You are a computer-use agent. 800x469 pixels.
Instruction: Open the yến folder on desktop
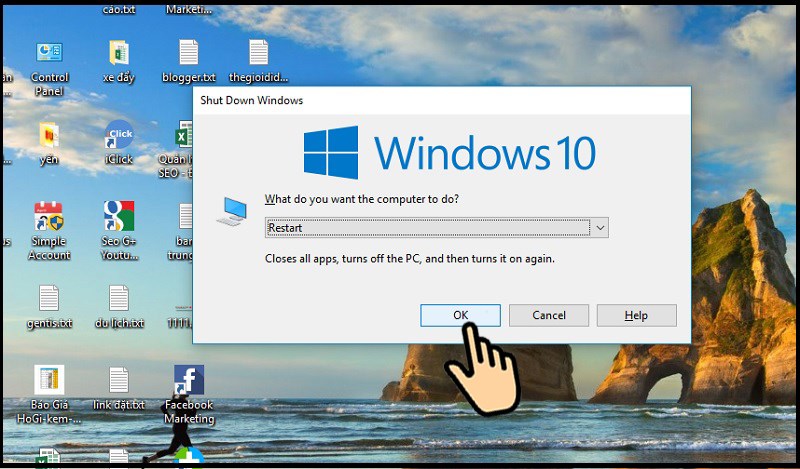coord(49,135)
